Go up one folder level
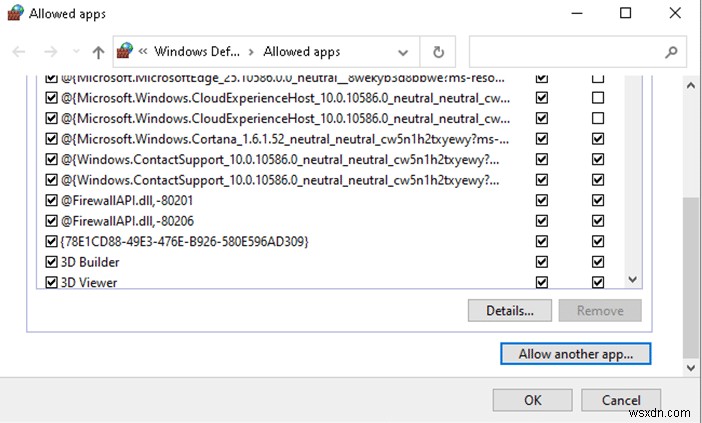The image size is (702, 423). pos(97,52)
